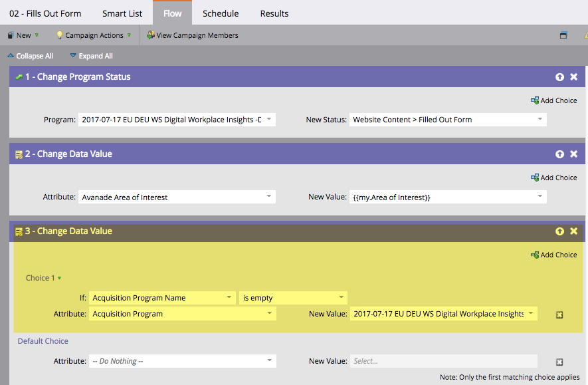Viewport: 588px width, 385px height.
Task: Click the Default Choice New Value Select field
Action: click(x=444, y=361)
